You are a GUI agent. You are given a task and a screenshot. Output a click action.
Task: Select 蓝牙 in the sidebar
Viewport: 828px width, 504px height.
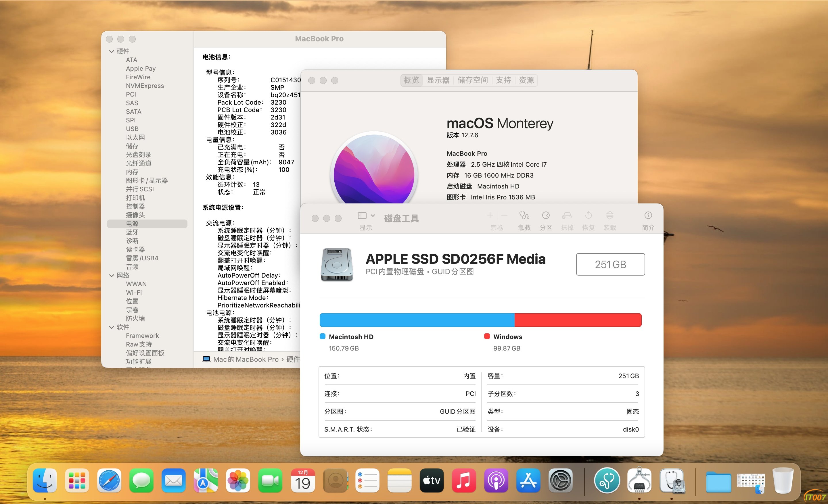132,232
